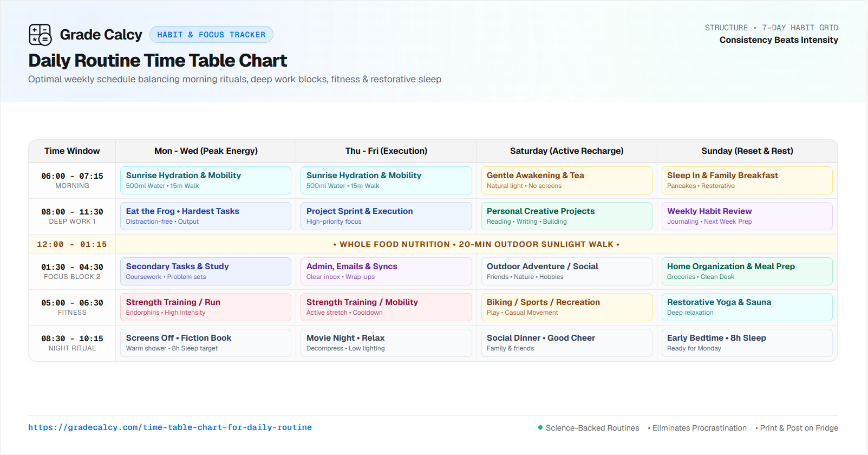Select the 08:00 - 11:30 Deep Work 1 cell

click(72, 216)
